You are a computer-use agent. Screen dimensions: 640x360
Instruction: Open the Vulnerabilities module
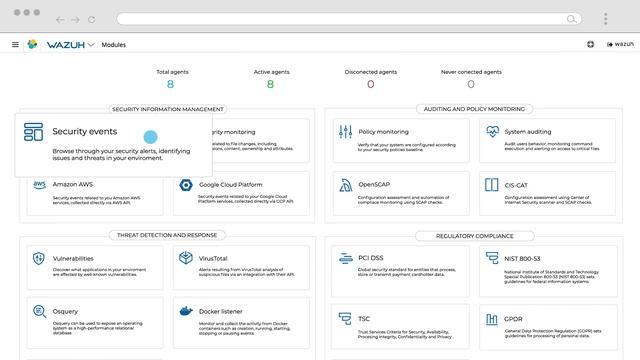(x=95, y=267)
